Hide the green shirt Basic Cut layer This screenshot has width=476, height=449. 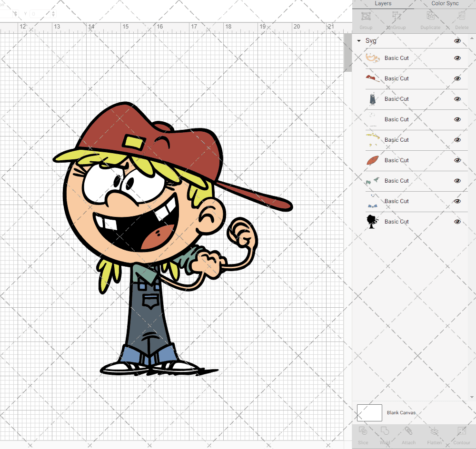[x=457, y=181]
